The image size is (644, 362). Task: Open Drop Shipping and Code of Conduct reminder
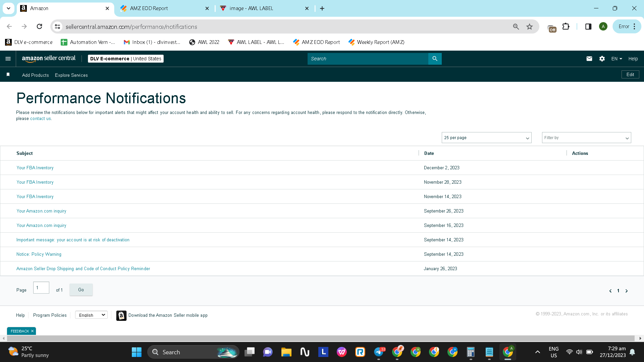point(83,269)
